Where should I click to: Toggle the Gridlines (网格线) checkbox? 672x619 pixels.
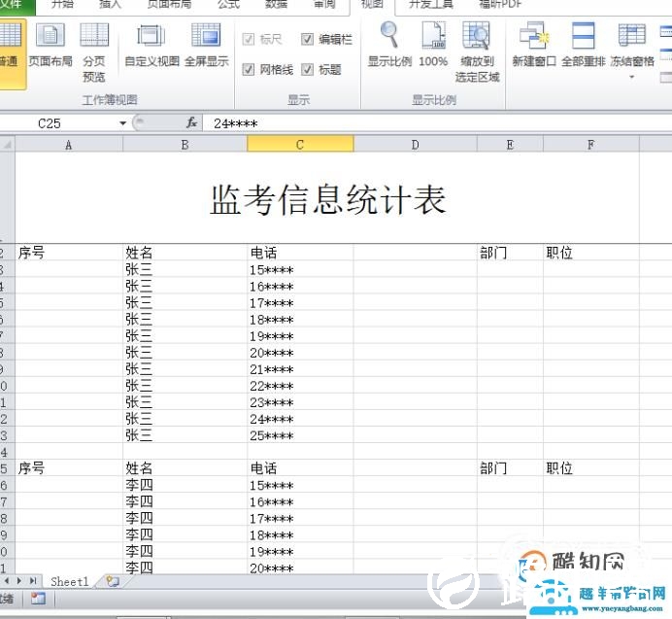[x=249, y=70]
